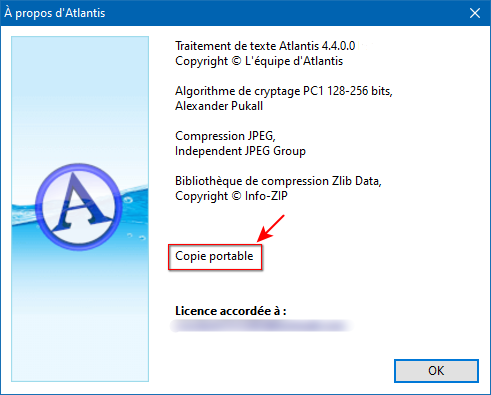Click the 'Compression JPEG,' text
Image resolution: width=491 pixels, height=395 pixels.
click(x=225, y=136)
